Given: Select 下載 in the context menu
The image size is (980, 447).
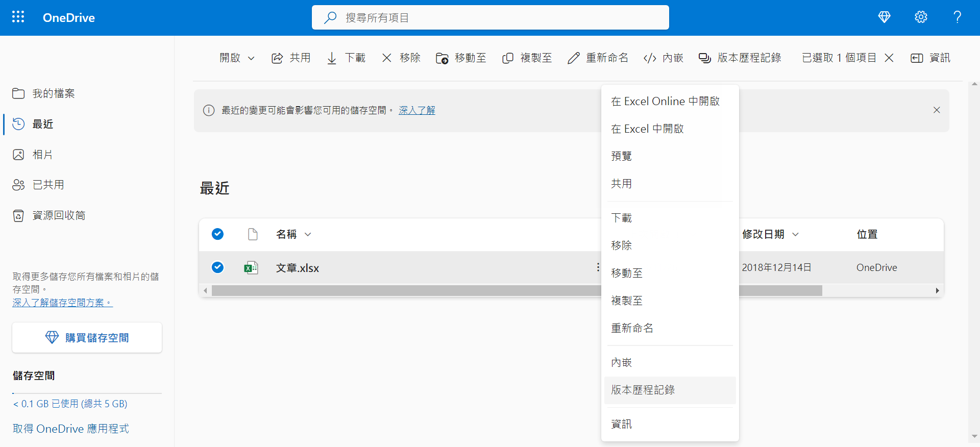Looking at the screenshot, I should point(670,218).
